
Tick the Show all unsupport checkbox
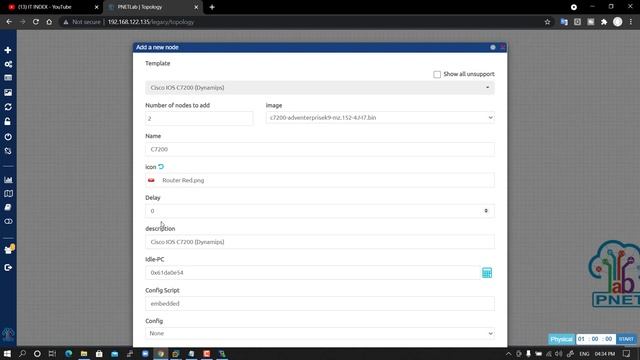[x=437, y=74]
